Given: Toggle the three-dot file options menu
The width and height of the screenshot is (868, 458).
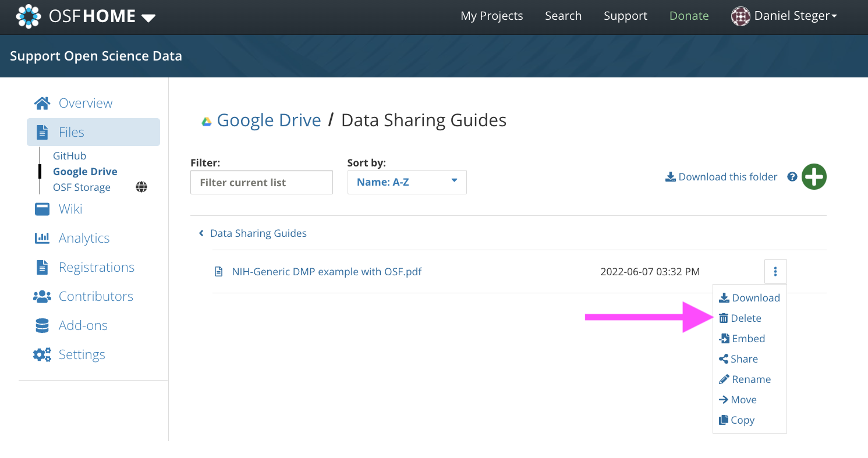Looking at the screenshot, I should (x=775, y=271).
